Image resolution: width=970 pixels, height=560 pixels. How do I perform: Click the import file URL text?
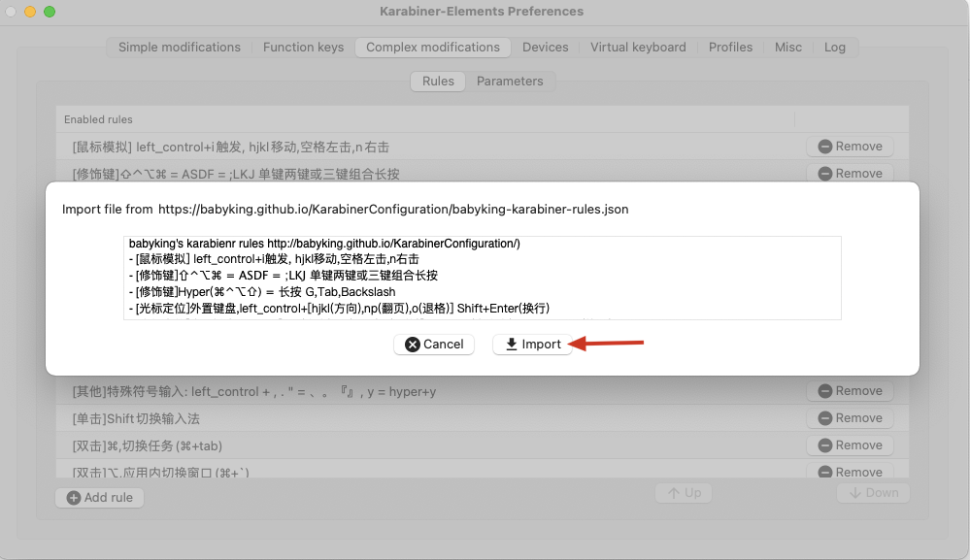pos(393,210)
